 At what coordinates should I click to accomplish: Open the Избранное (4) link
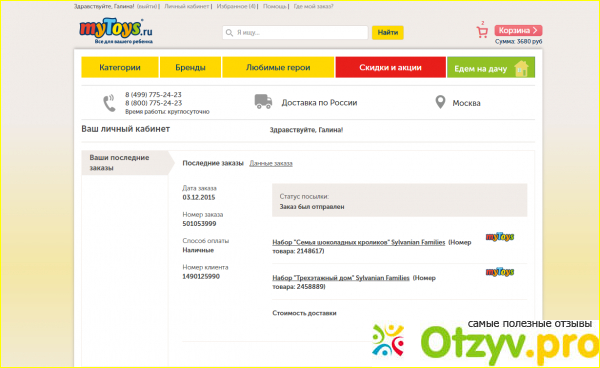(236, 7)
